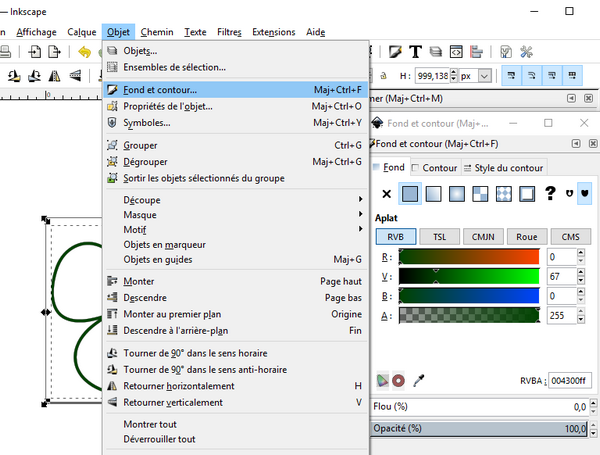This screenshot has width=600, height=455.
Task: Click the export document icon
Action: click(54, 52)
